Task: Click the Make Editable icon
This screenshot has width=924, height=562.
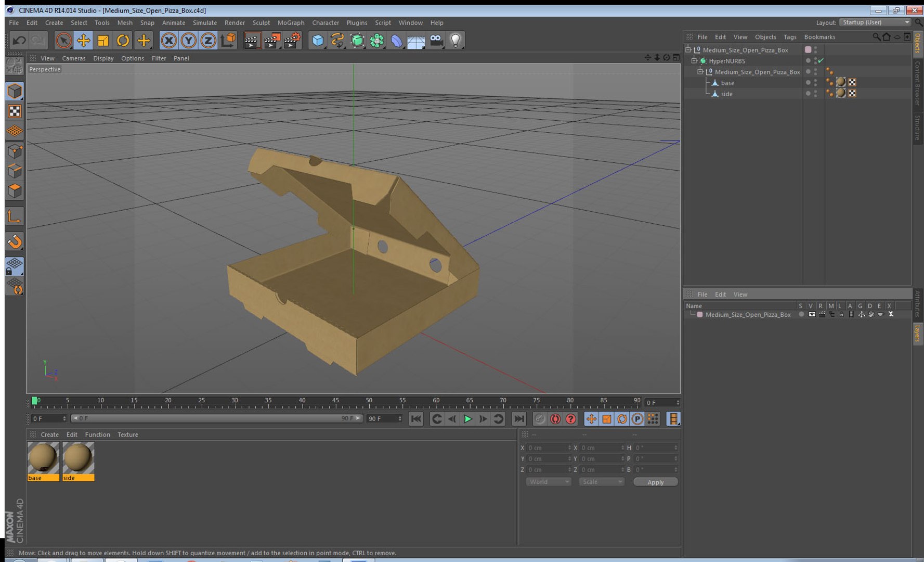Action: pyautogui.click(x=15, y=66)
